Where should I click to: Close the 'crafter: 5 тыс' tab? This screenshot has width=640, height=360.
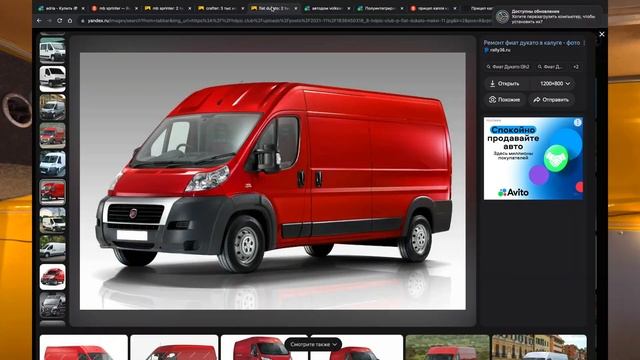tap(242, 8)
